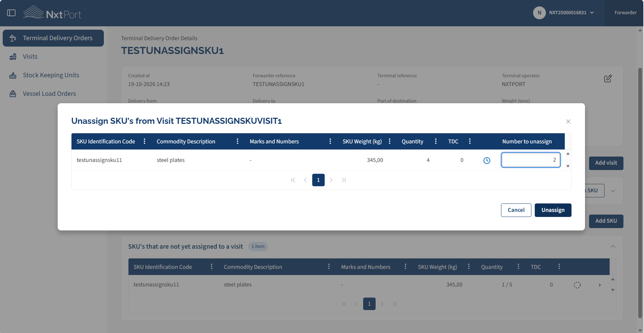Viewport: 644px width, 333px height.
Task: Open Marks and Numbers column menu in dialog
Action: click(x=330, y=141)
